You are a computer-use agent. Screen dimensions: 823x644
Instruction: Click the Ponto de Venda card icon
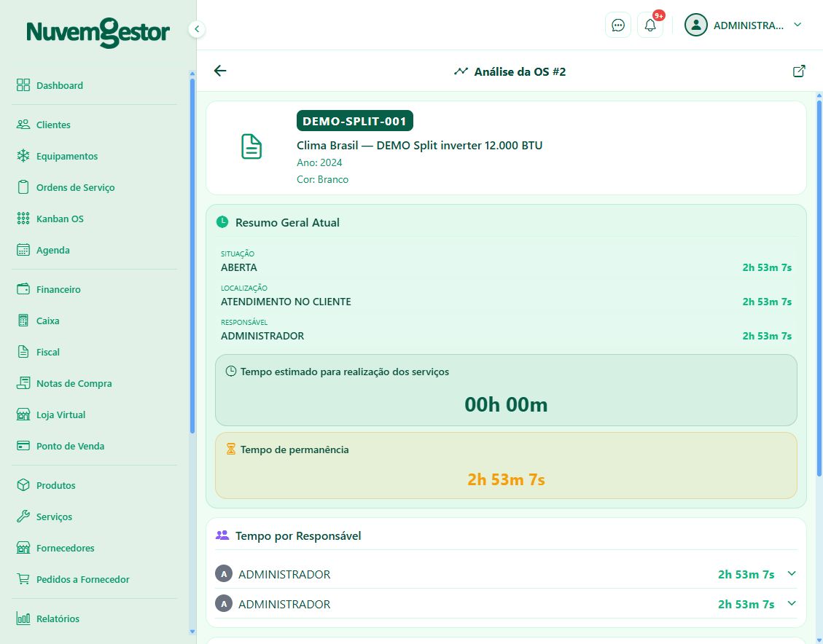(x=23, y=446)
